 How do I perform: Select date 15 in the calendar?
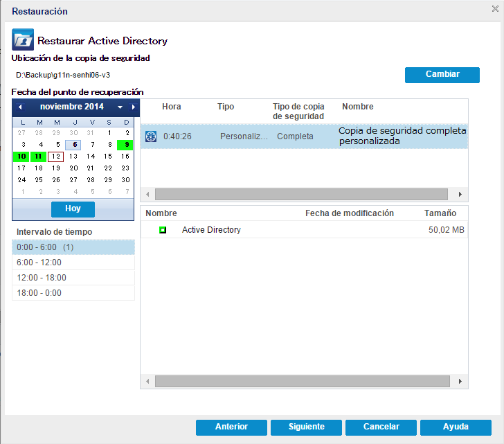108,157
